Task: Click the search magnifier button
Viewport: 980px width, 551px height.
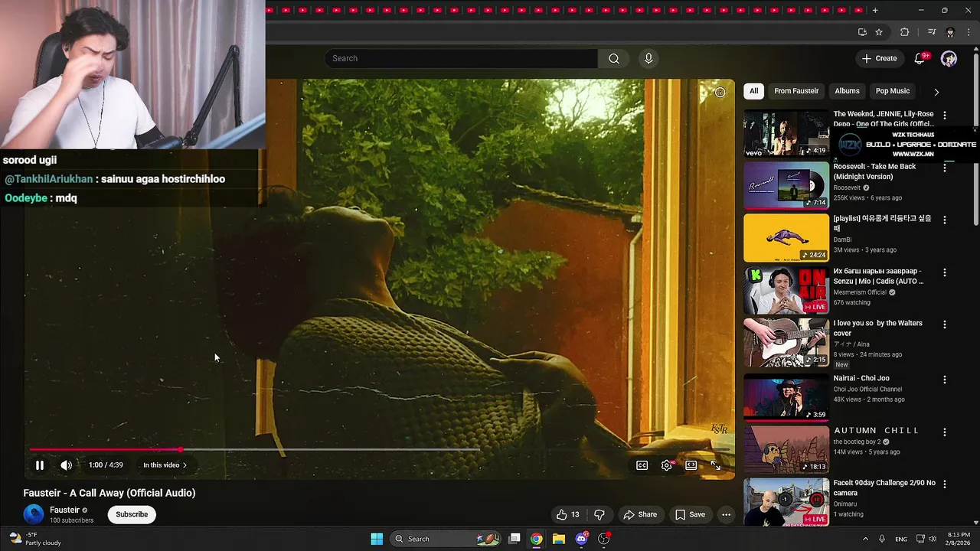Action: click(614, 58)
